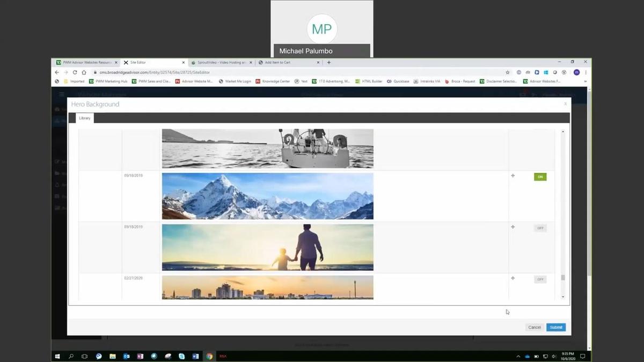
Task: Open the volume control in system tray
Action: 553,356
